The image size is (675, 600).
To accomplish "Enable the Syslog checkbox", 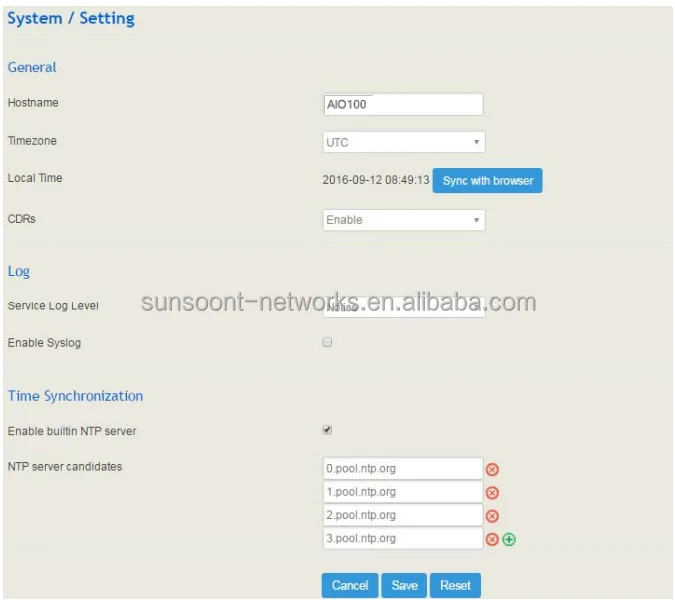I will pyautogui.click(x=327, y=343).
